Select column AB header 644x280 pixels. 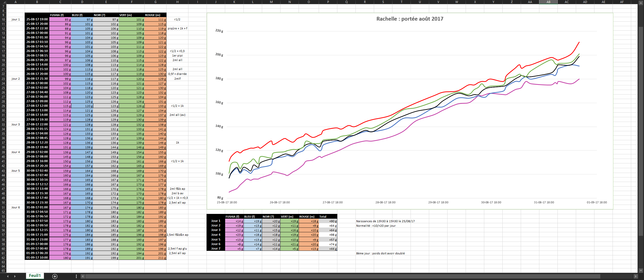pyautogui.click(x=548, y=2)
